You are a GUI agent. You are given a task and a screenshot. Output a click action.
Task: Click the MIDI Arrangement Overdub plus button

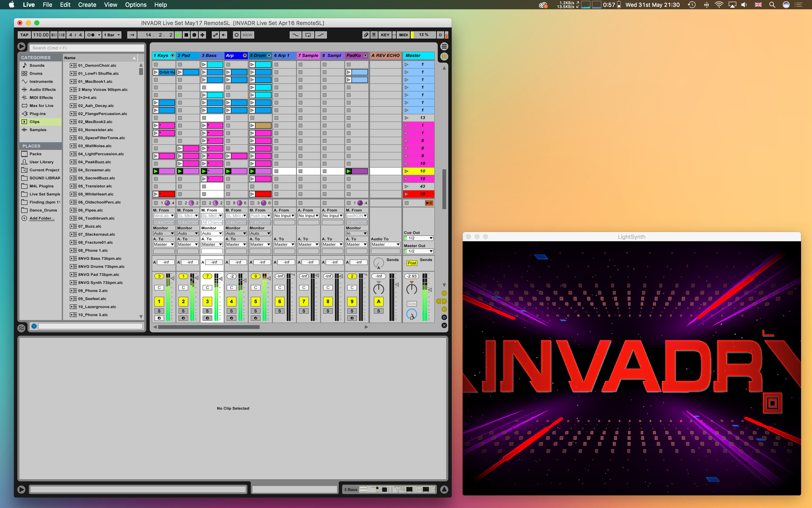point(202,35)
